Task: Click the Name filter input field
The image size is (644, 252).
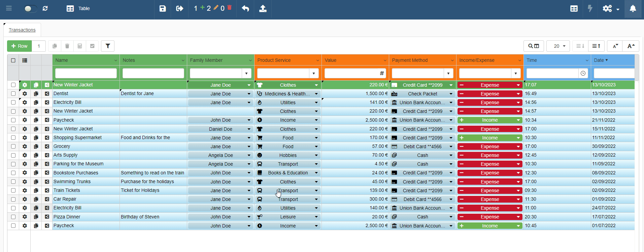Action: click(x=86, y=73)
